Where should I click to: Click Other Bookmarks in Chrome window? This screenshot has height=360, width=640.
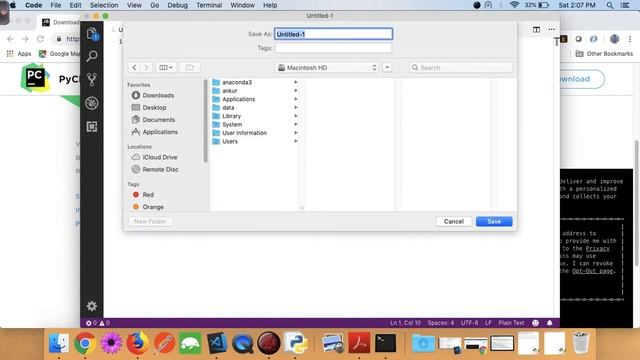point(604,53)
